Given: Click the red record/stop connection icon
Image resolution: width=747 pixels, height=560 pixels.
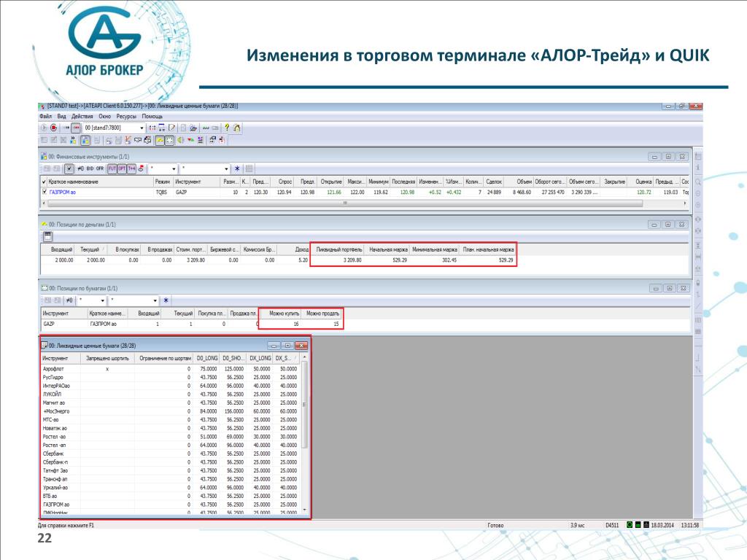Looking at the screenshot, I should [x=54, y=128].
